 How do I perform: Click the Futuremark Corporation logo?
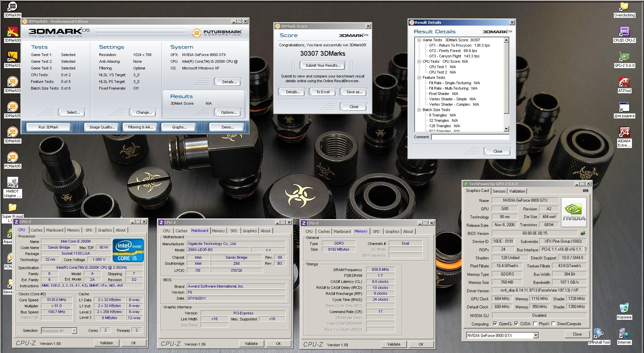pos(217,33)
